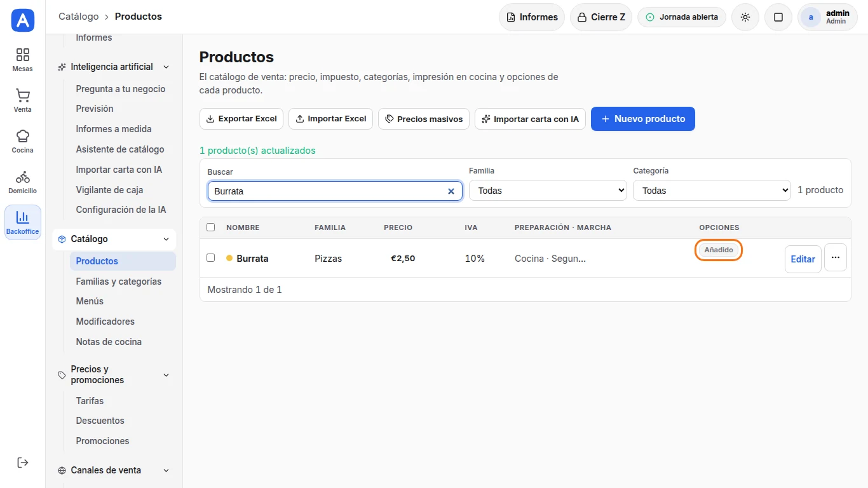Image resolution: width=868 pixels, height=488 pixels.
Task: Toggle the light/dark theme sun icon
Action: [745, 17]
